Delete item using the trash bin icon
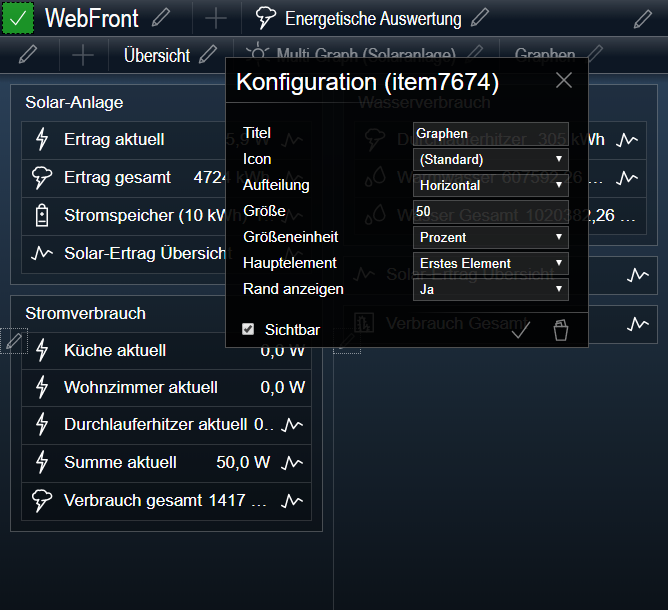 [561, 331]
